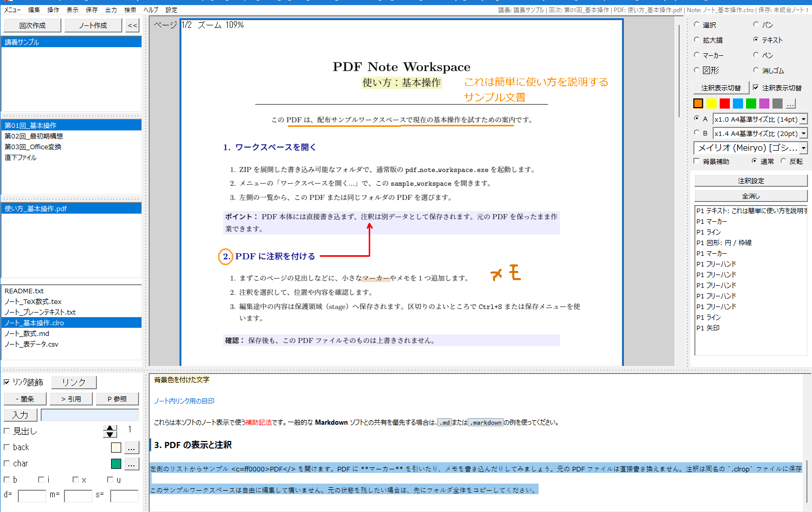812x512 pixels.
Task: Select the 反転 radio button
Action: click(x=784, y=161)
